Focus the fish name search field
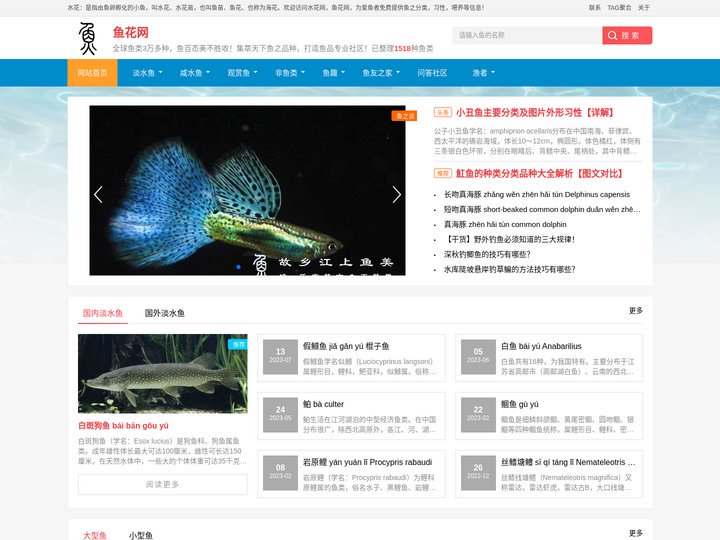Screen dimensions: 720x540 pyautogui.click(x=527, y=35)
